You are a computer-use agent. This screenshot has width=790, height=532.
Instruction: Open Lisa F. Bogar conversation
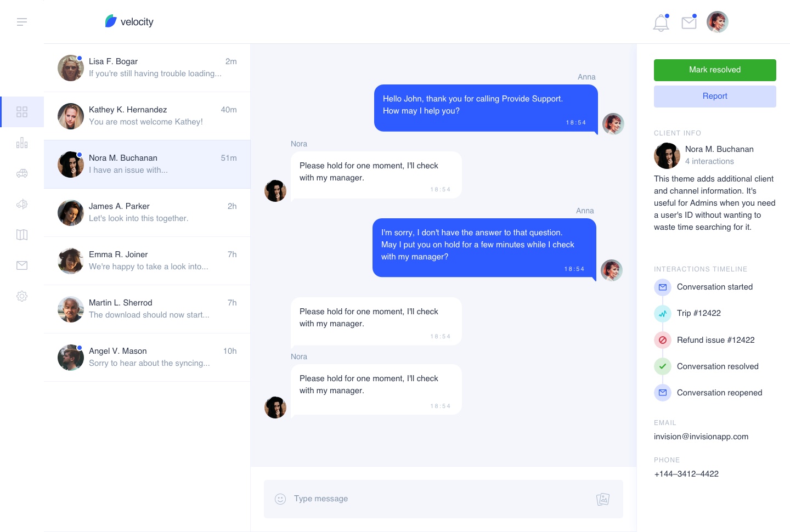point(147,68)
